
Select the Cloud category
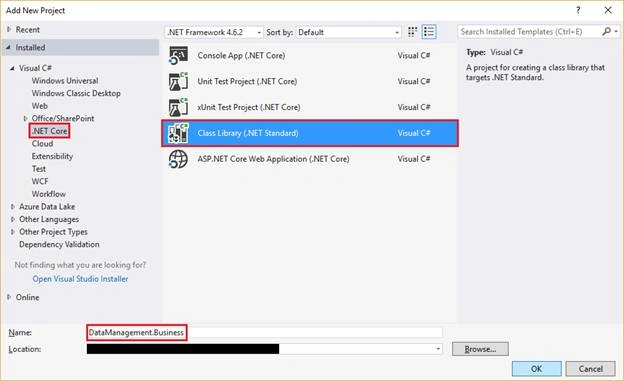coord(42,144)
